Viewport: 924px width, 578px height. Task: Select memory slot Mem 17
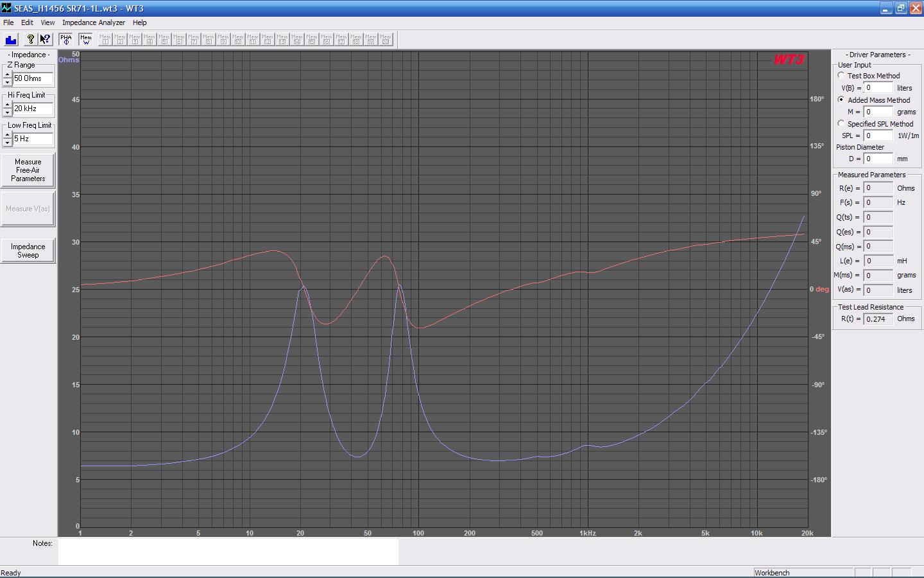pos(341,39)
